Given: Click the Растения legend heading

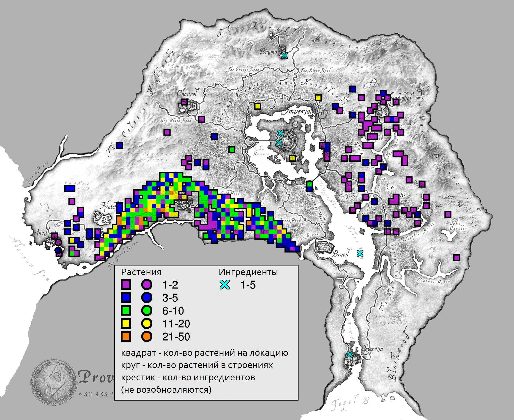Looking at the screenshot, I should pyautogui.click(x=141, y=272).
